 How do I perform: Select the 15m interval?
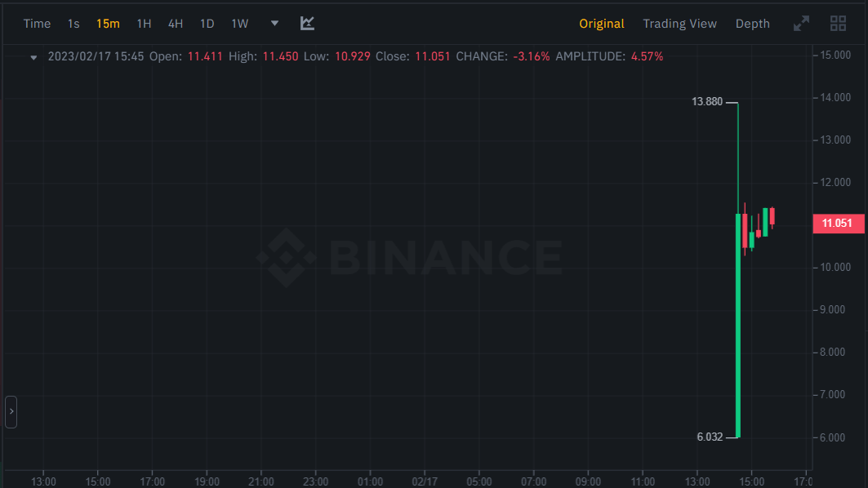point(108,24)
